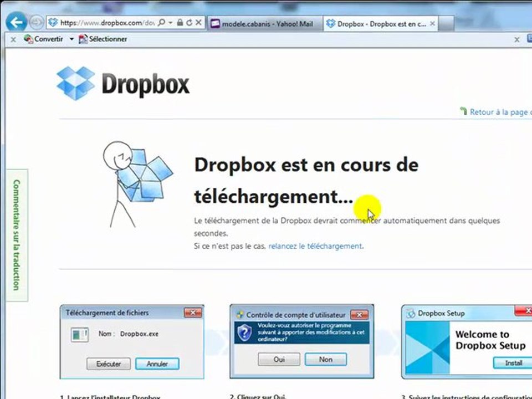Click the stick figure carrying boxes illustration
This screenshot has width=532, height=399.
(137, 184)
